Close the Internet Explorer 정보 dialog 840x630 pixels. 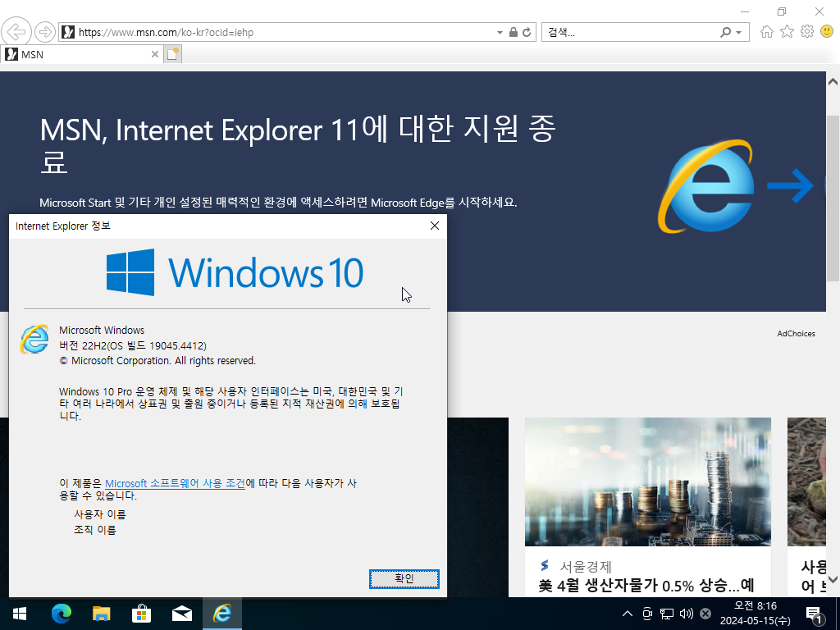click(435, 226)
